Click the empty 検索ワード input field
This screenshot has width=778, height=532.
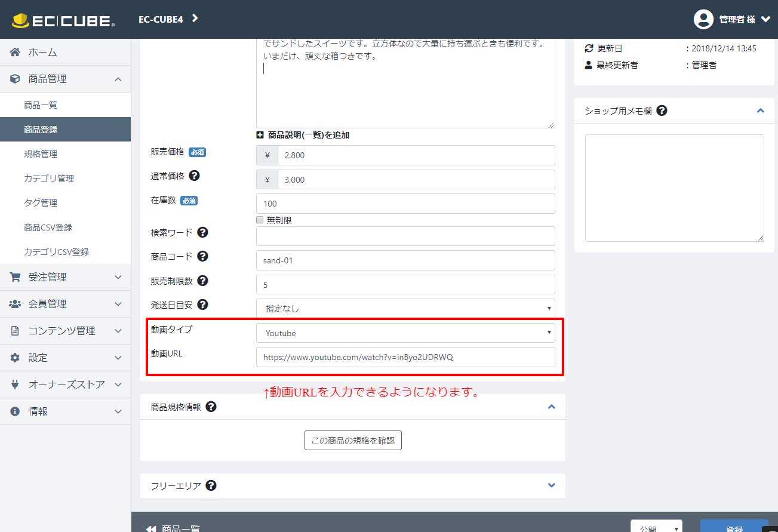pyautogui.click(x=405, y=236)
